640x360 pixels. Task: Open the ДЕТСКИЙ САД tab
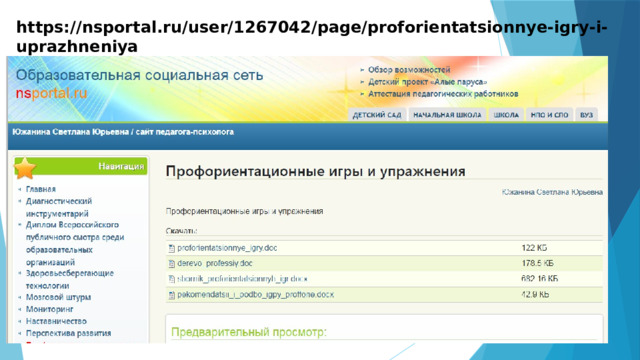coord(377,115)
